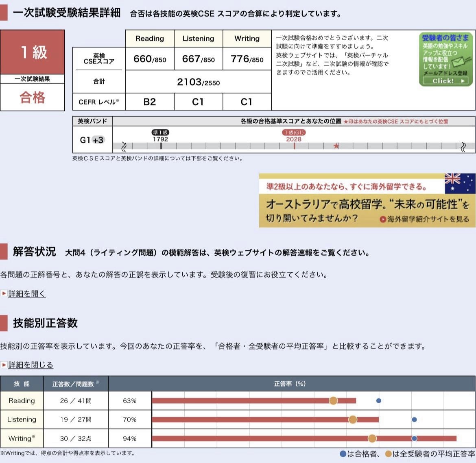Click the 技 能 column header
The width and height of the screenshot is (476, 463).
pos(22,384)
